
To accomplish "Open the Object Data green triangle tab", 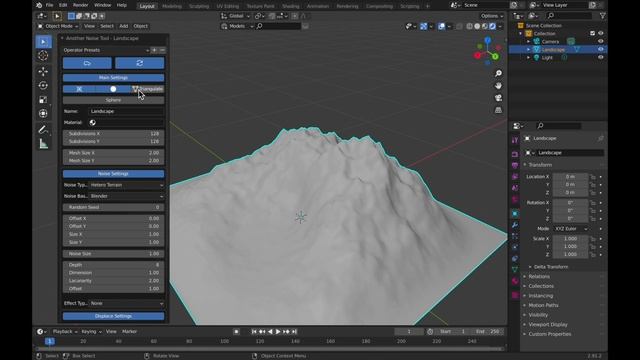I will [515, 269].
